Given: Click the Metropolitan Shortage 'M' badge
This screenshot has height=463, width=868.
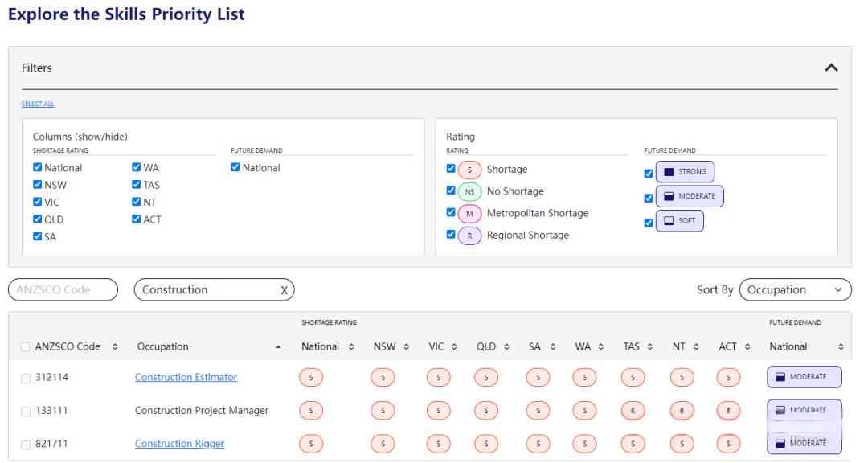Looking at the screenshot, I should pyautogui.click(x=469, y=214).
